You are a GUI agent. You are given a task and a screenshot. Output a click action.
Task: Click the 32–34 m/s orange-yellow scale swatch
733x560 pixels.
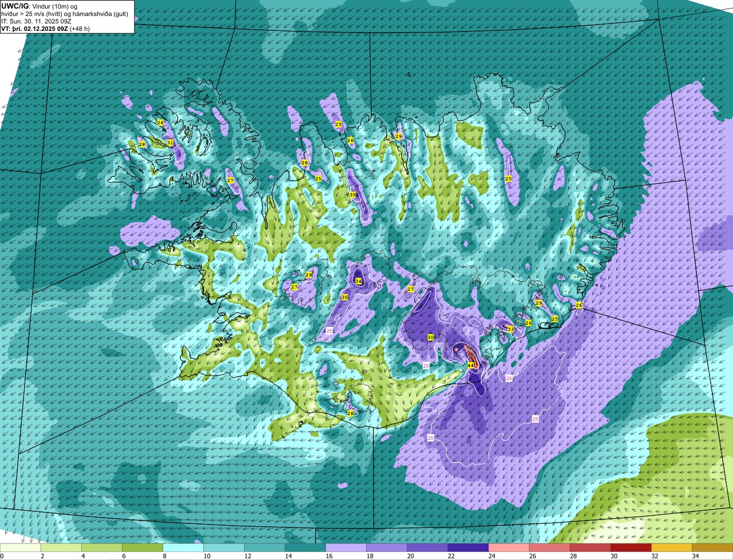671,548
